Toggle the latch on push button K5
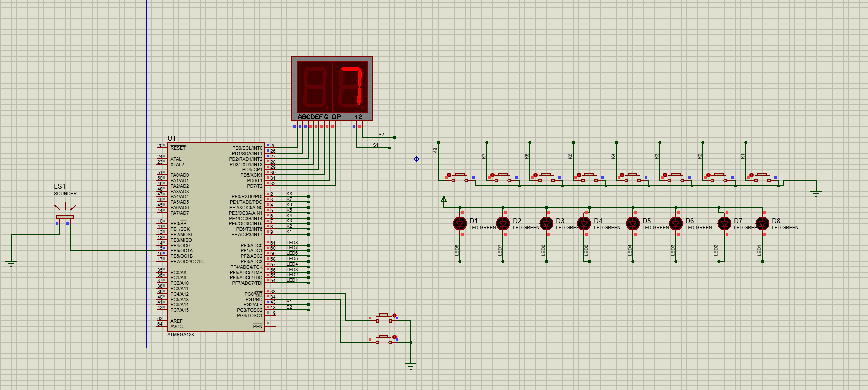Image resolution: width=868 pixels, height=390 pixels. click(x=579, y=175)
